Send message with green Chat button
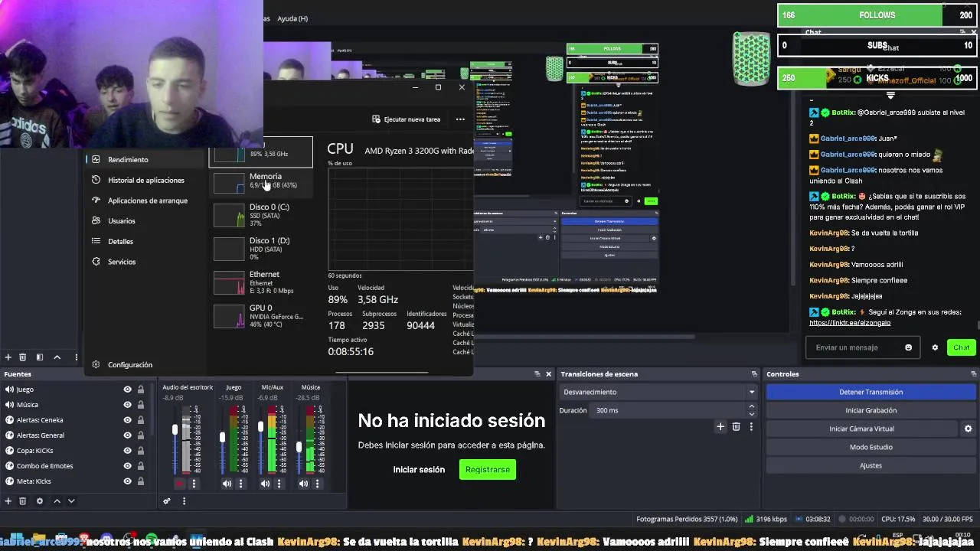 point(962,347)
